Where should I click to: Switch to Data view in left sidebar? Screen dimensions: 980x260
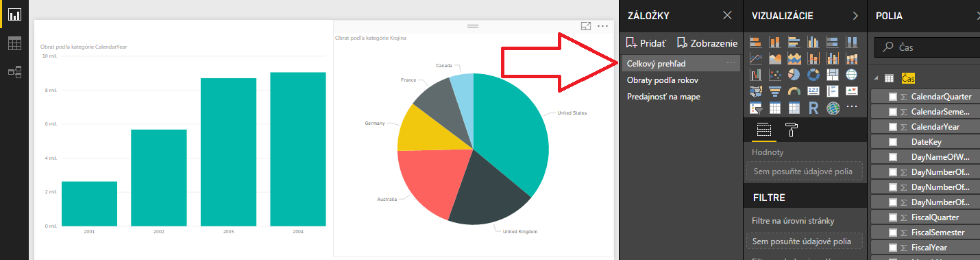[14, 43]
